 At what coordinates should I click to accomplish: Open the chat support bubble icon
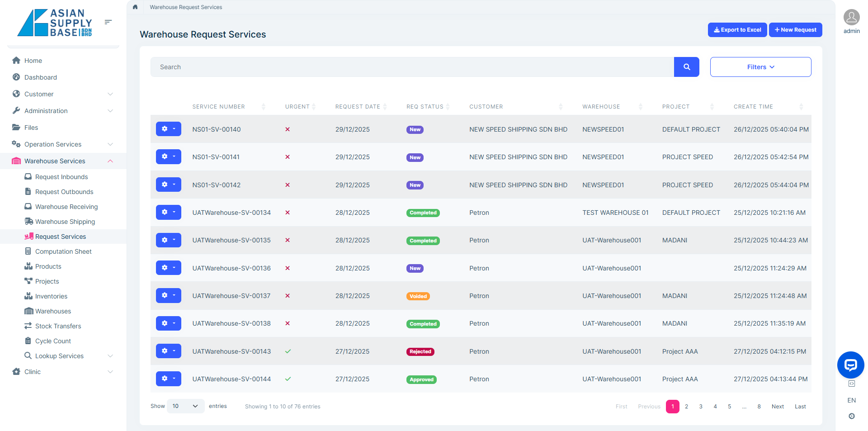[x=850, y=365]
